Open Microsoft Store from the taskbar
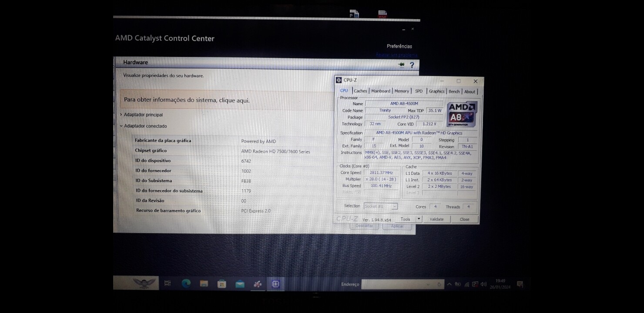 pyautogui.click(x=222, y=284)
